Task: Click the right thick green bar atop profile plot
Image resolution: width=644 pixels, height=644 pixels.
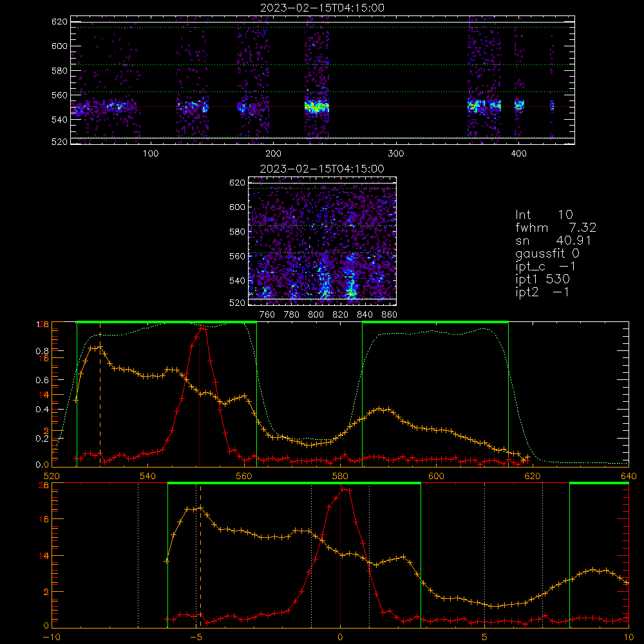Action: click(x=435, y=322)
